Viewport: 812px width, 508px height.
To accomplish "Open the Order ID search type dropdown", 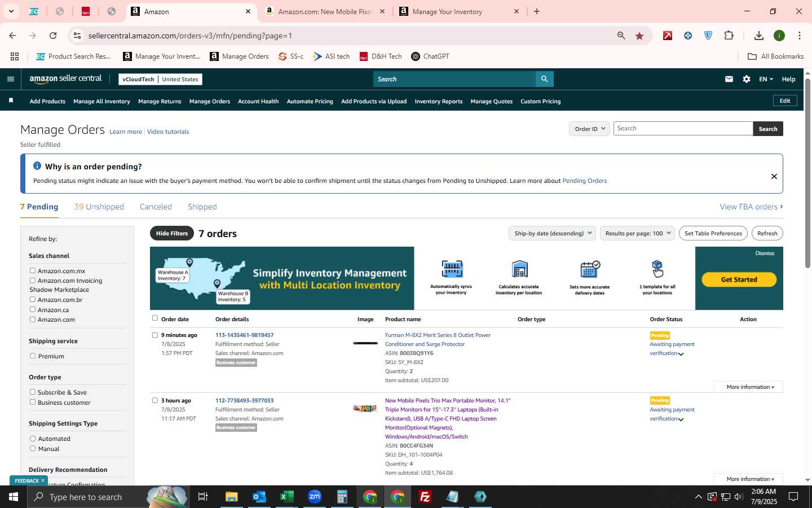I will (x=589, y=129).
